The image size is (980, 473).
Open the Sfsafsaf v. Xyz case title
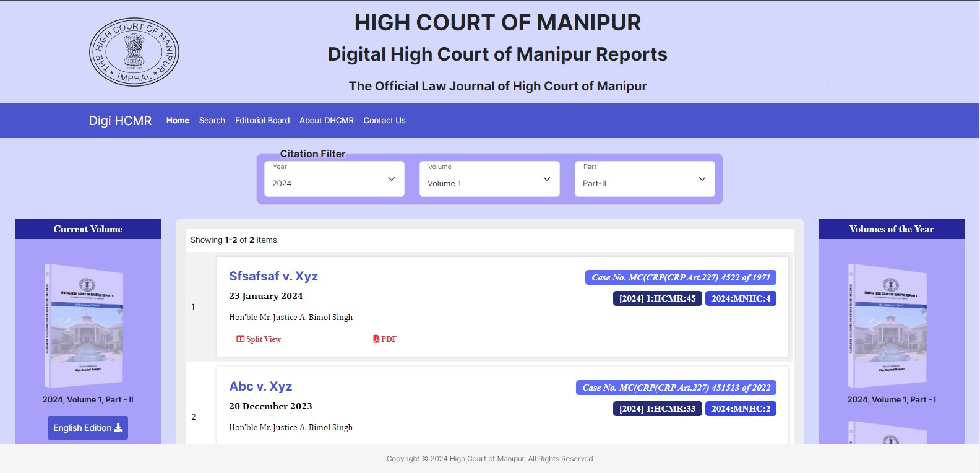[273, 277]
